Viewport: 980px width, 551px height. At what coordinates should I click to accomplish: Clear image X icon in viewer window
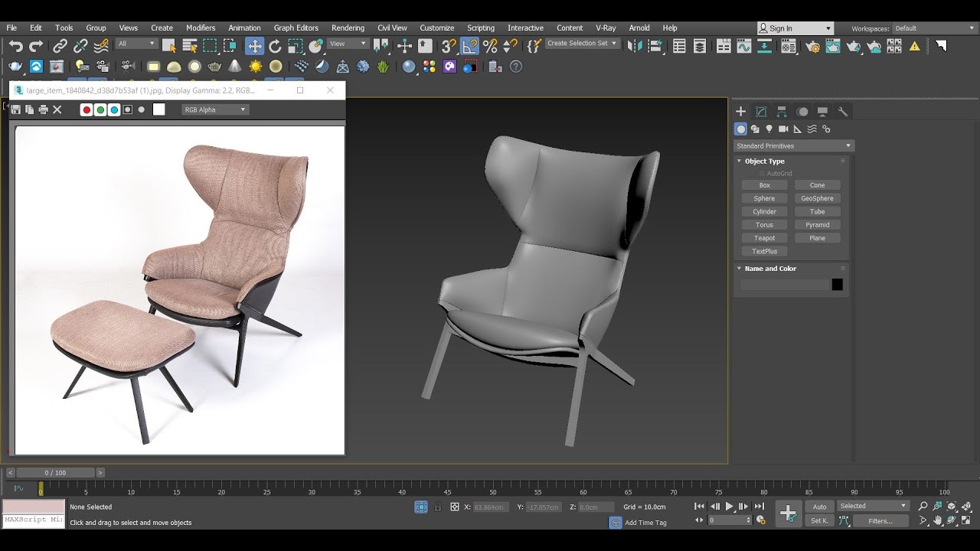click(57, 109)
